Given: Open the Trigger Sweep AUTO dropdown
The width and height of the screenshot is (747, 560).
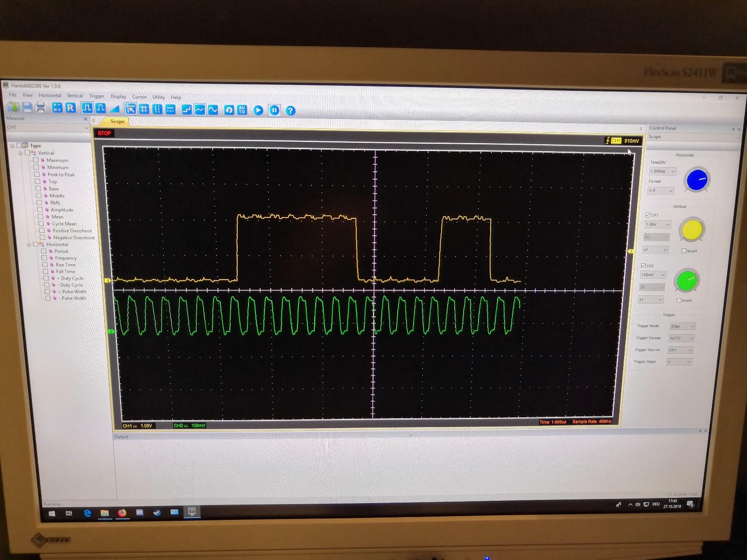Looking at the screenshot, I should coord(682,338).
